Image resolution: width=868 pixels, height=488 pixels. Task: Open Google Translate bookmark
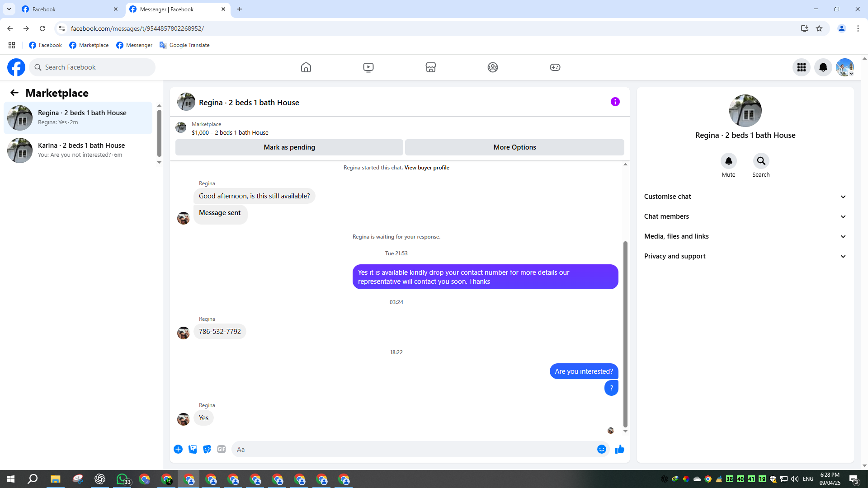(184, 45)
